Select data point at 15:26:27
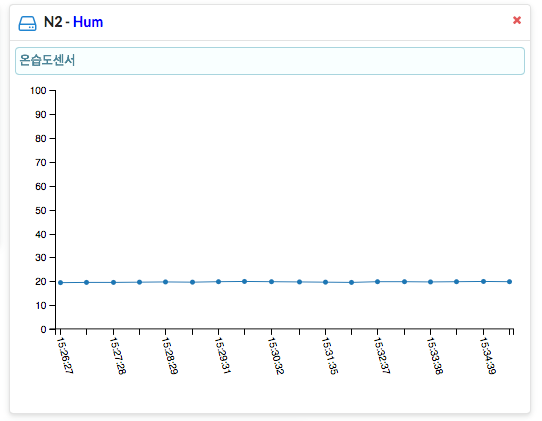 pyautogui.click(x=60, y=283)
